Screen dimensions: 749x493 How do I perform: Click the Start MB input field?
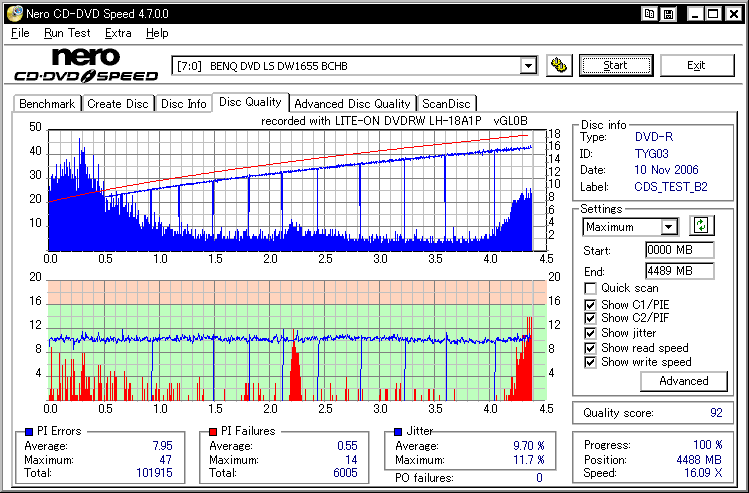click(x=679, y=250)
